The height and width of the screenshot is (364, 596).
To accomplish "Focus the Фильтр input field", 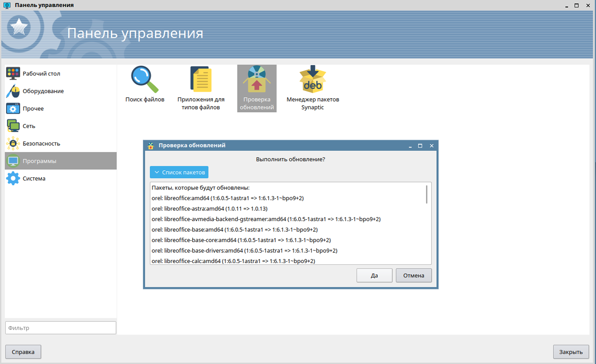I will tap(61, 328).
